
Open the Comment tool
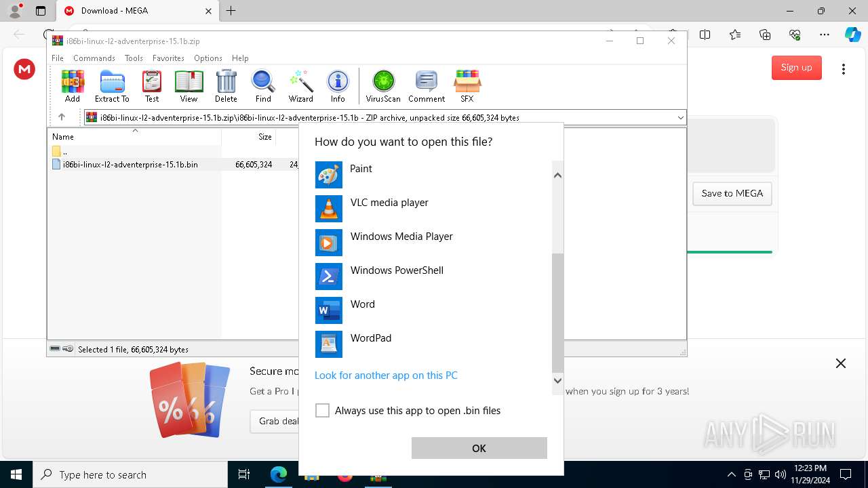tap(427, 85)
